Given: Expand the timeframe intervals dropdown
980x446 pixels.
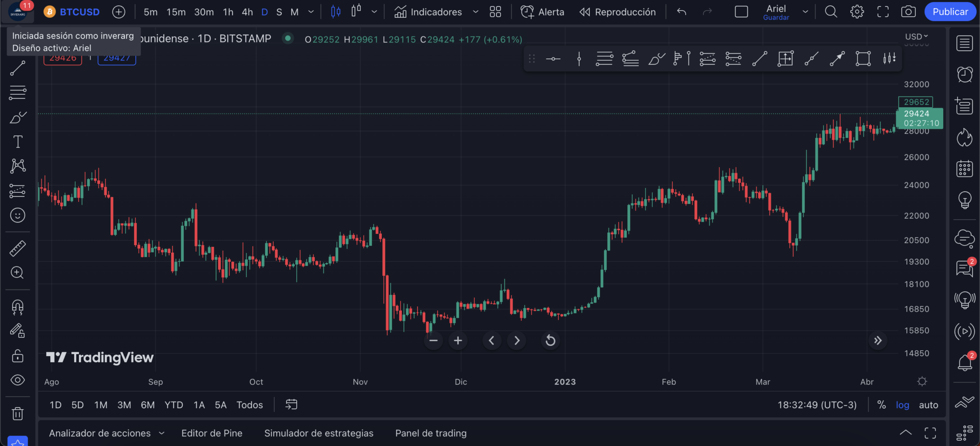Looking at the screenshot, I should pyautogui.click(x=310, y=12).
